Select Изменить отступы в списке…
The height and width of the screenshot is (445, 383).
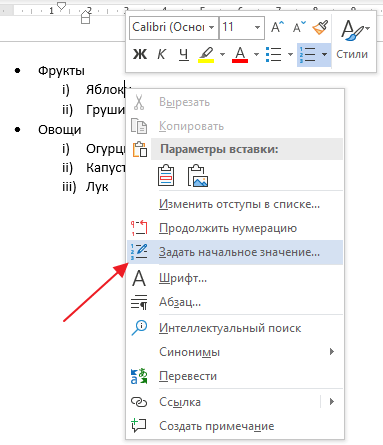click(x=235, y=204)
